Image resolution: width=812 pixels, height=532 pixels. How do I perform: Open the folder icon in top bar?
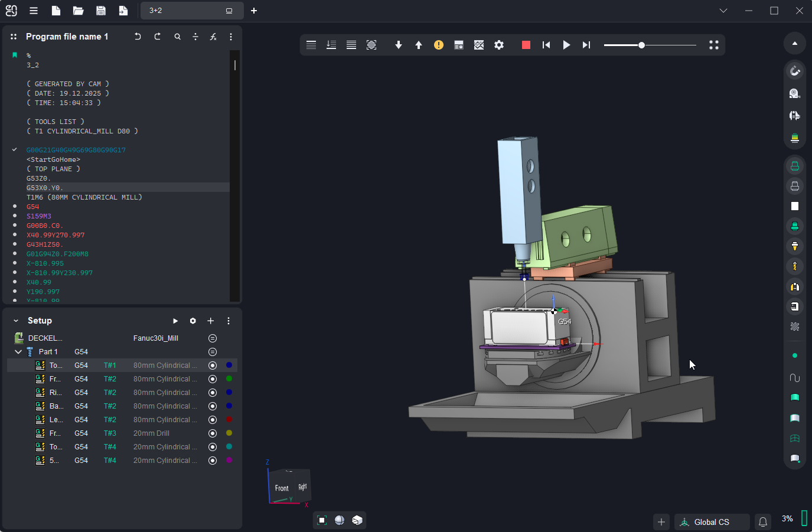click(x=78, y=11)
